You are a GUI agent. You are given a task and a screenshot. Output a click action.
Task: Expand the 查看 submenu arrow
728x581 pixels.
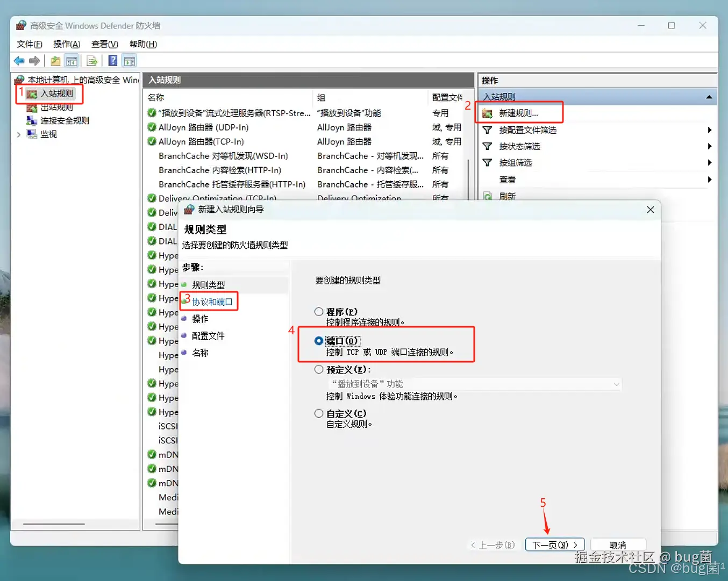click(x=710, y=180)
